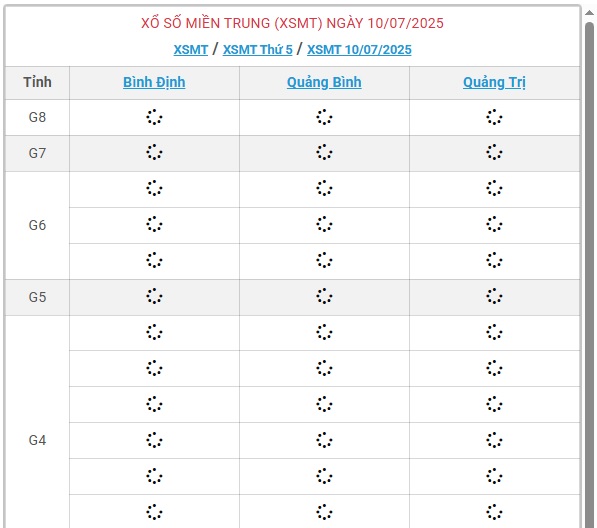597x528 pixels.
Task: Select the G8 prize row label
Action: (x=37, y=117)
